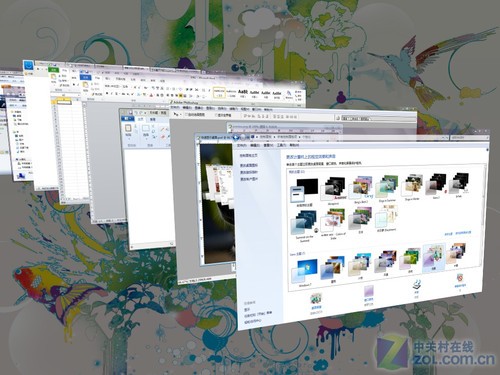Open the blue Paint file menu dropdown
This screenshot has height=375, width=500.
[127, 118]
